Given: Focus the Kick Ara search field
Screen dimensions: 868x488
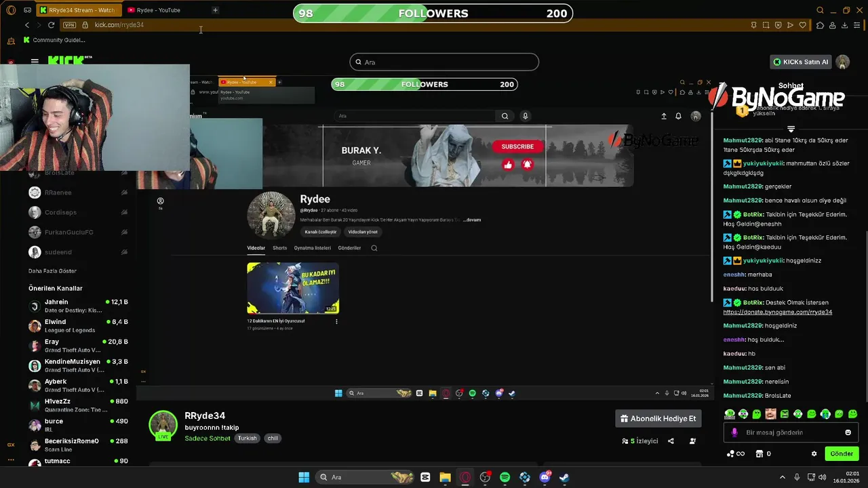Looking at the screenshot, I should tap(444, 62).
